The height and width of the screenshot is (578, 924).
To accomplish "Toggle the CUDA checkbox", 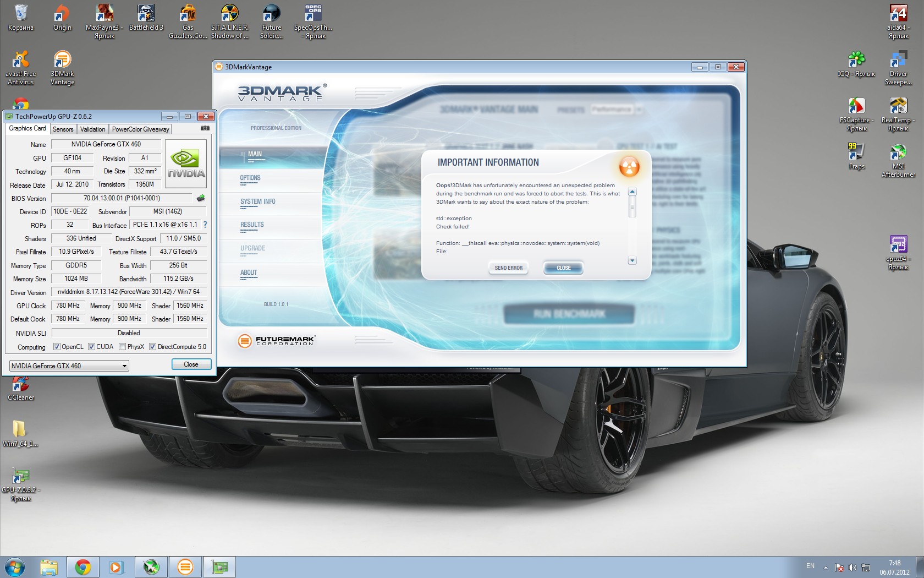I will [92, 347].
